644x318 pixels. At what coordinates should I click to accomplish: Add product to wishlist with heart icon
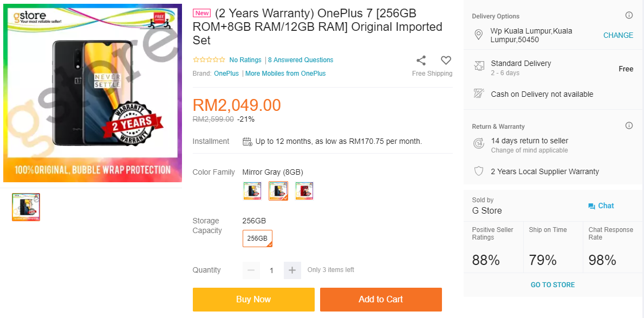click(x=446, y=60)
